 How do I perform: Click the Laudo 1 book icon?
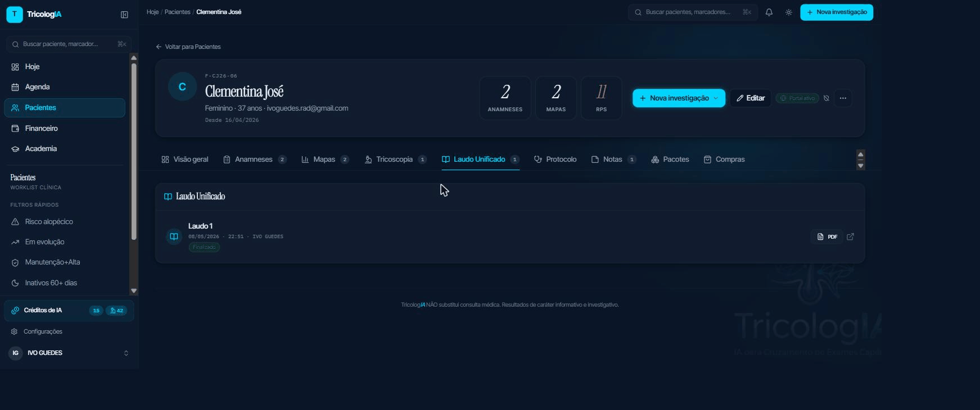[x=174, y=236]
